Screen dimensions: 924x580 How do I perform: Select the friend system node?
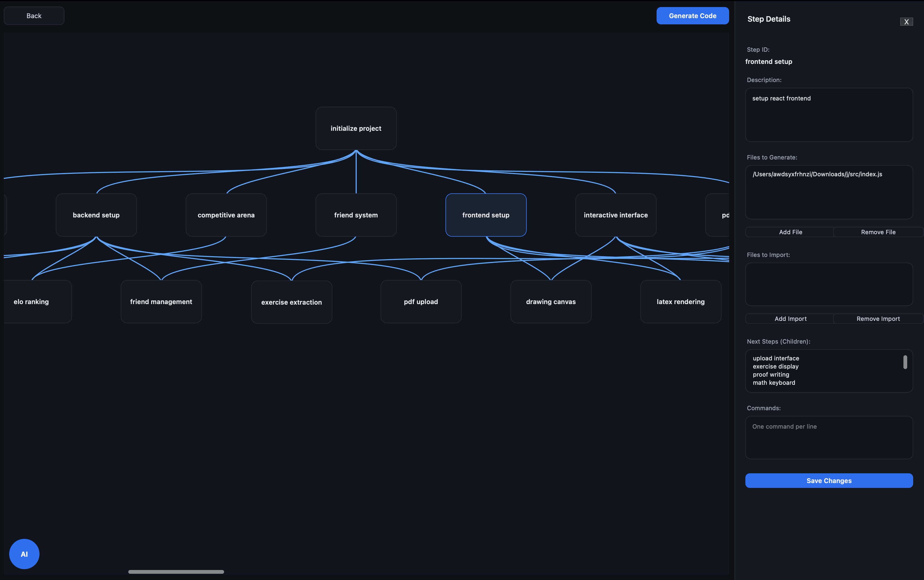pos(355,215)
